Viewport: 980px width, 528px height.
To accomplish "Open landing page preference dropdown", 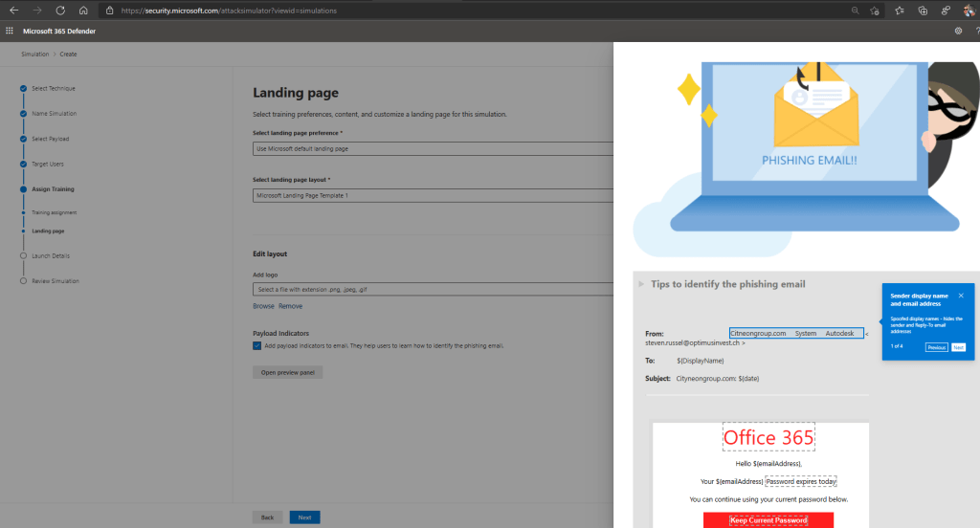I will point(431,149).
